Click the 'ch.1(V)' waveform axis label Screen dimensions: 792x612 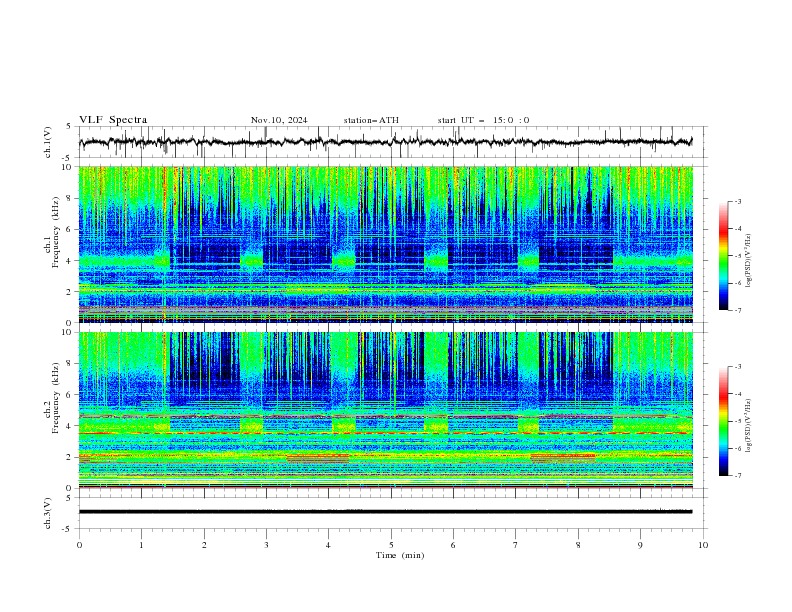[48, 142]
